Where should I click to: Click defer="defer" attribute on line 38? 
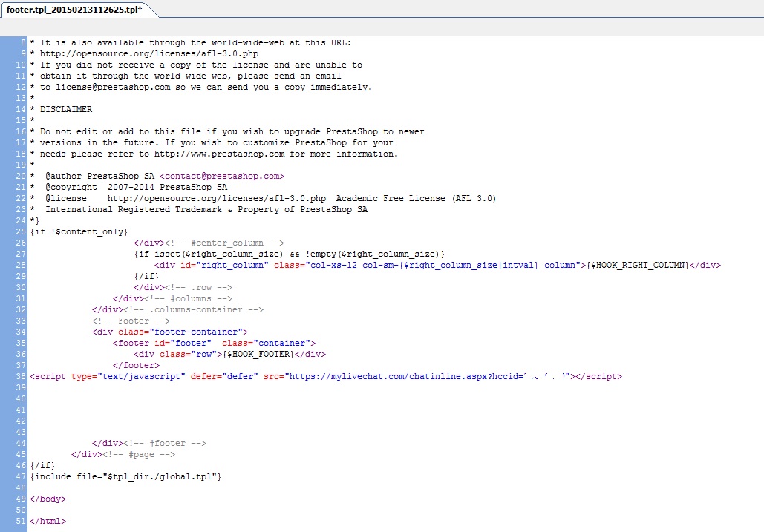click(x=225, y=376)
